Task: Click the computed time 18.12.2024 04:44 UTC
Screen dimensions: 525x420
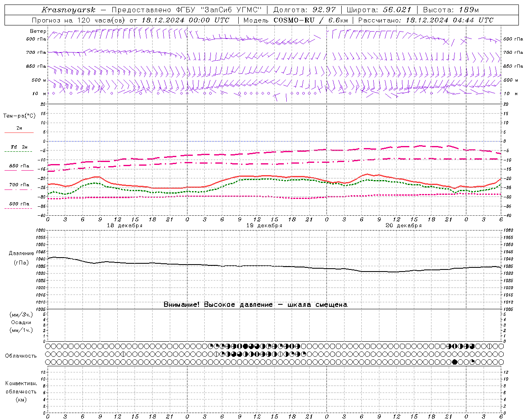Action: tap(450, 20)
